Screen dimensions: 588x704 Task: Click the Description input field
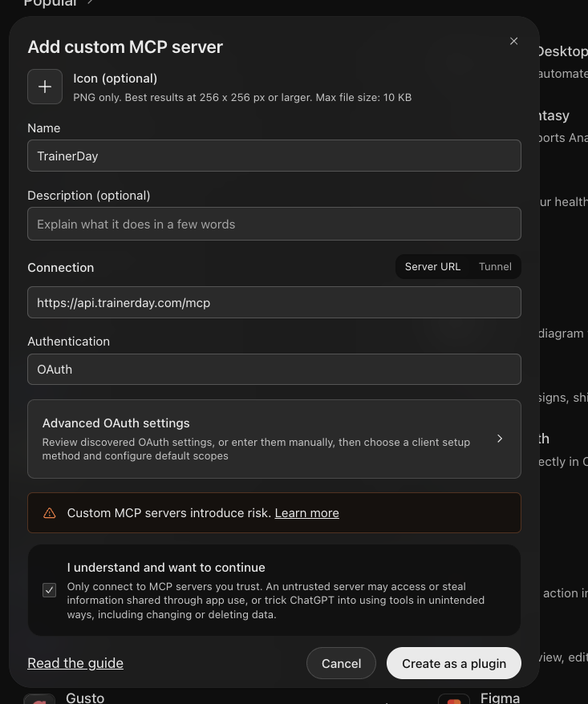click(274, 224)
